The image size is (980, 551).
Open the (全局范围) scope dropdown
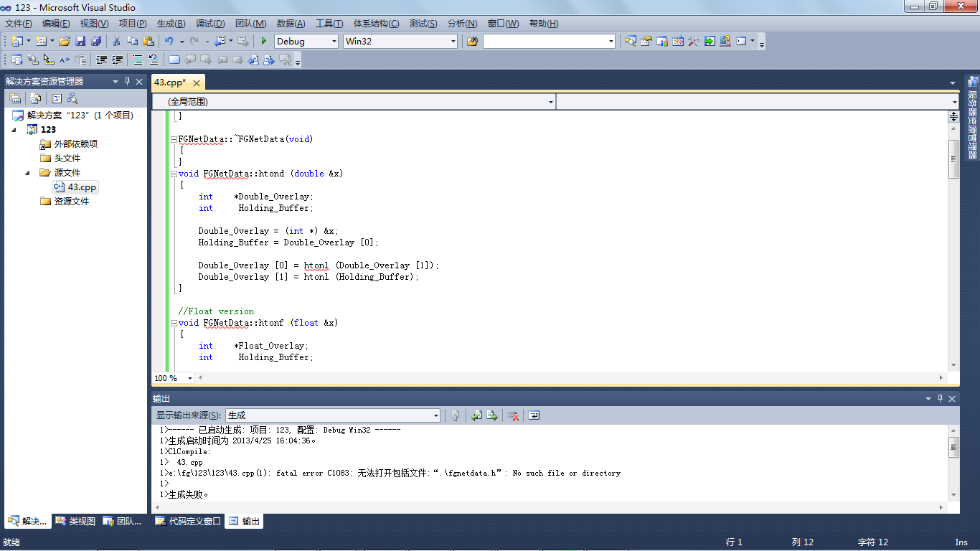click(550, 102)
